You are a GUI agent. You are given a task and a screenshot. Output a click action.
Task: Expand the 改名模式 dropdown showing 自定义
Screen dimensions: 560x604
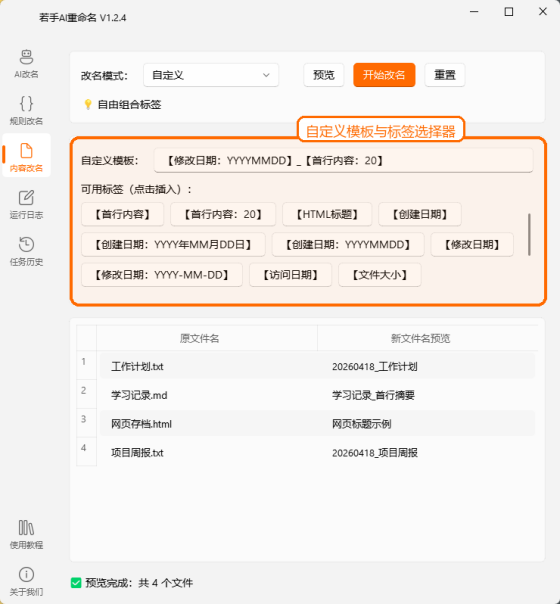[x=211, y=75]
